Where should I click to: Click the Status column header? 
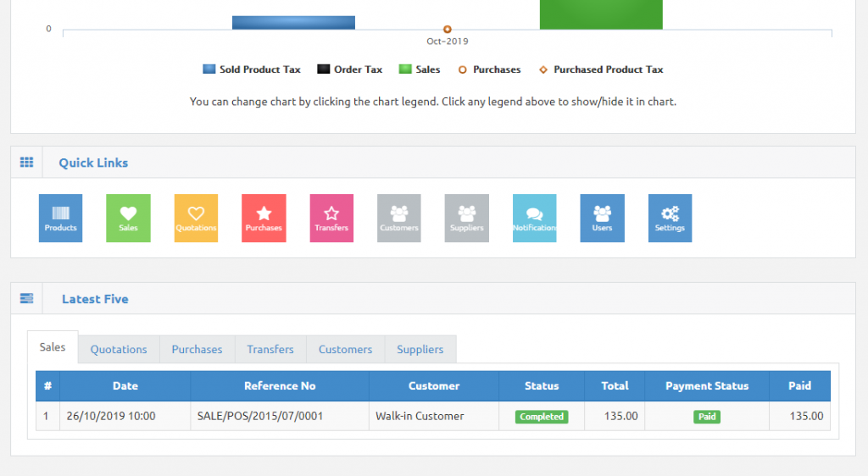click(542, 386)
